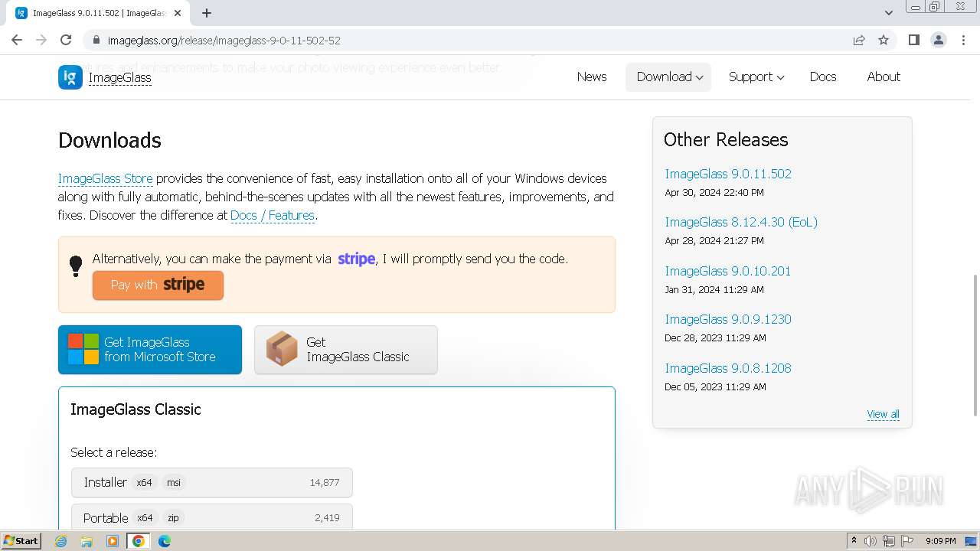Screen dimensions: 980x551
Task: Open ImageGlass 8.12.4.30 (EoL) release link
Action: (x=741, y=222)
